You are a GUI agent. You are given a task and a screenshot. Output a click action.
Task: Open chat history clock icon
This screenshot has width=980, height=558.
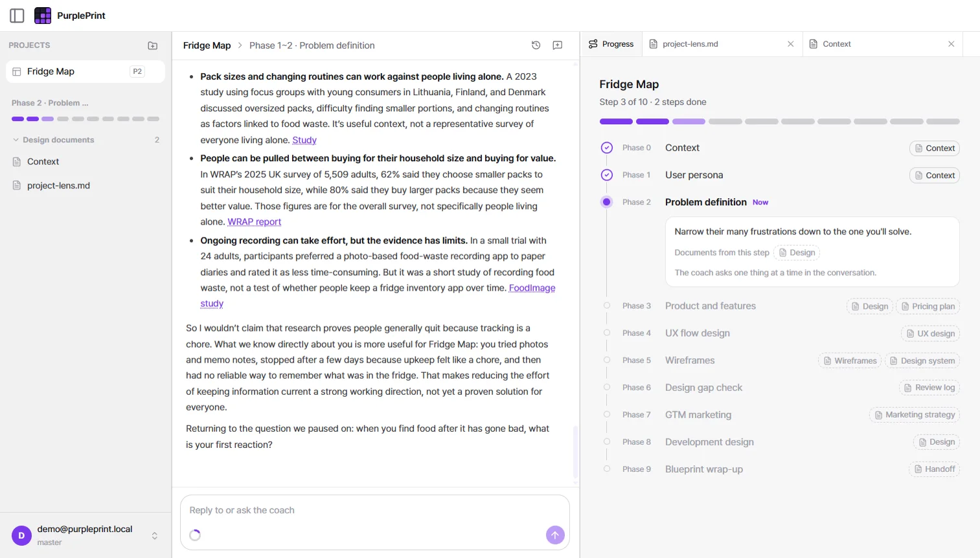(x=536, y=45)
